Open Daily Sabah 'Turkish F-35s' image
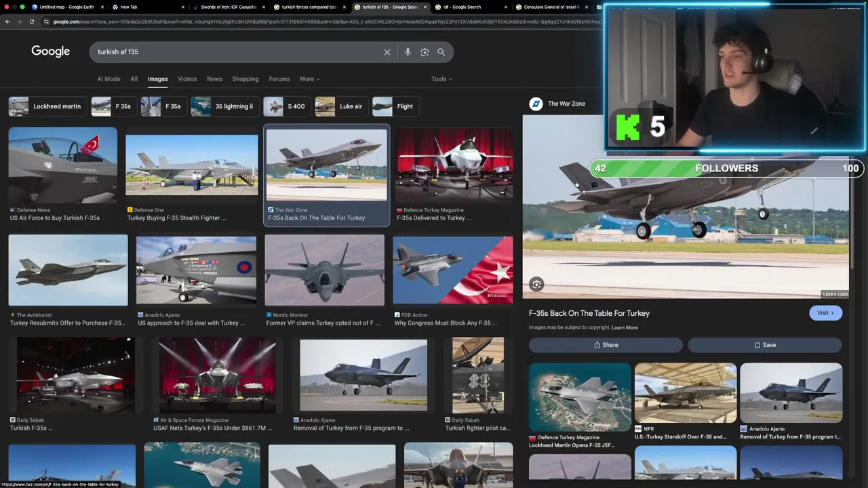Screen dimensions: 868x488 tap(76, 375)
